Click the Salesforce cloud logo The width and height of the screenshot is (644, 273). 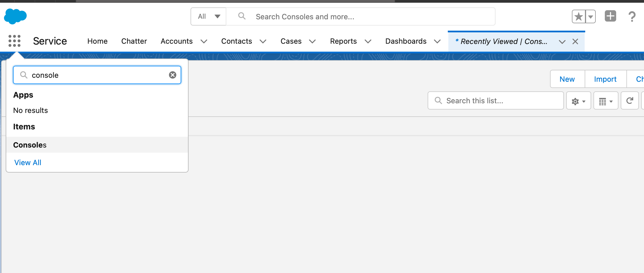[15, 16]
